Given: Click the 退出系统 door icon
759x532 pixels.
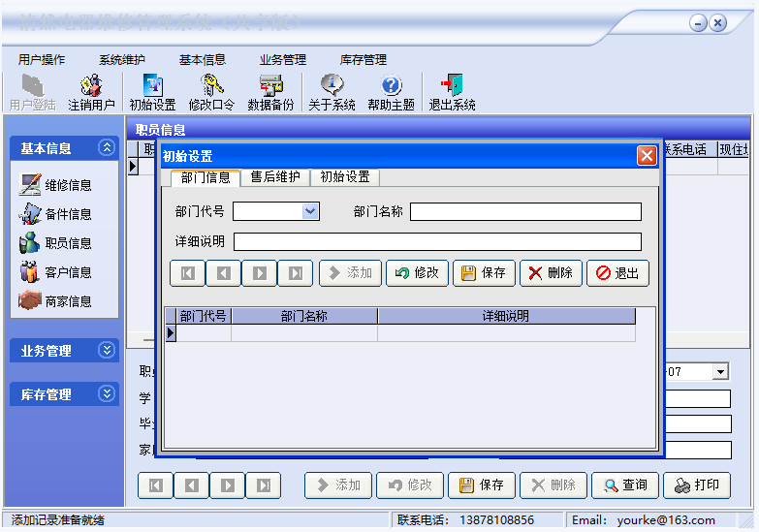Looking at the screenshot, I should pyautogui.click(x=452, y=92).
